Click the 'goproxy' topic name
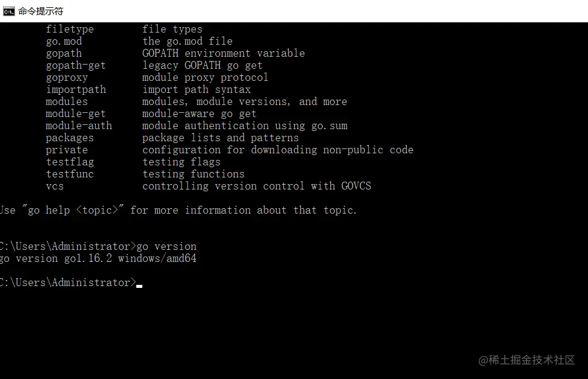The image size is (588, 379). click(66, 77)
